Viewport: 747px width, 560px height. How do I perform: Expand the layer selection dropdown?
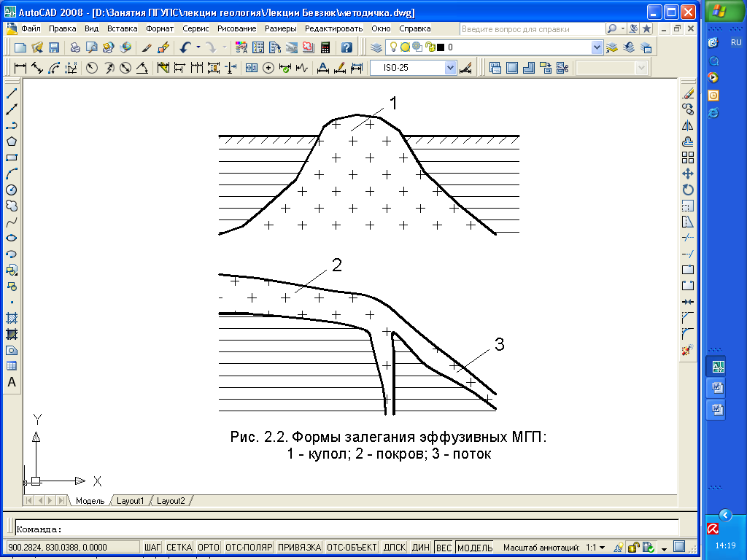[597, 47]
